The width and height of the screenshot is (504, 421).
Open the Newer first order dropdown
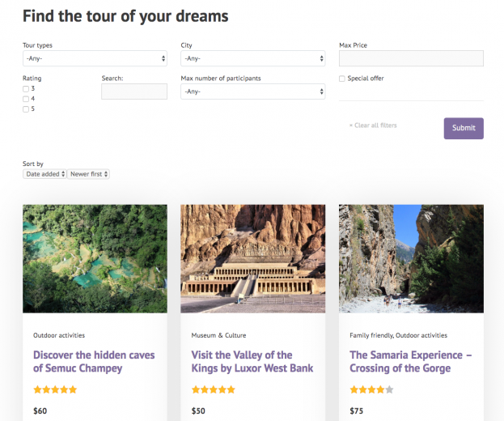[88, 174]
